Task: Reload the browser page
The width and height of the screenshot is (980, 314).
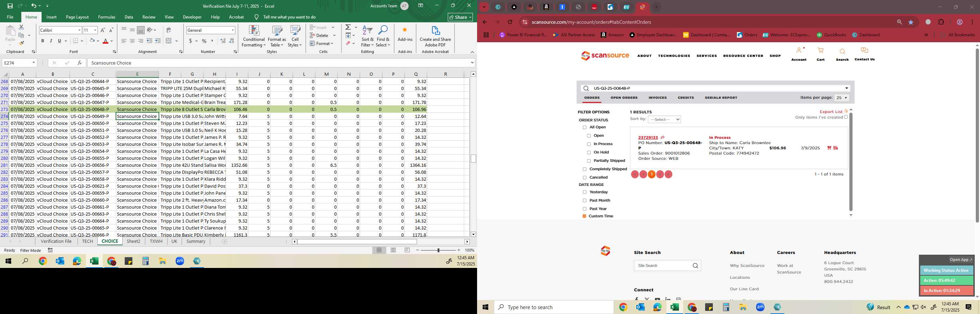Action: pos(510,22)
